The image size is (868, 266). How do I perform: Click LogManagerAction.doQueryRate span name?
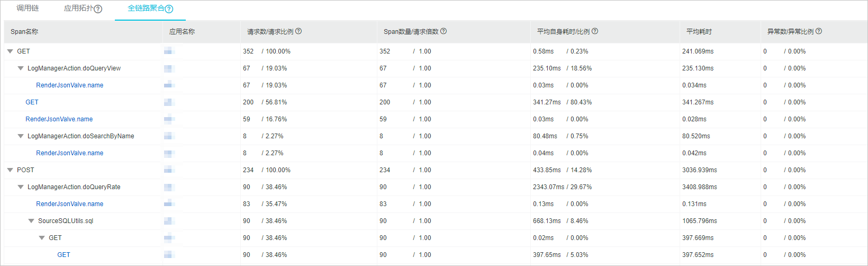[x=74, y=187]
